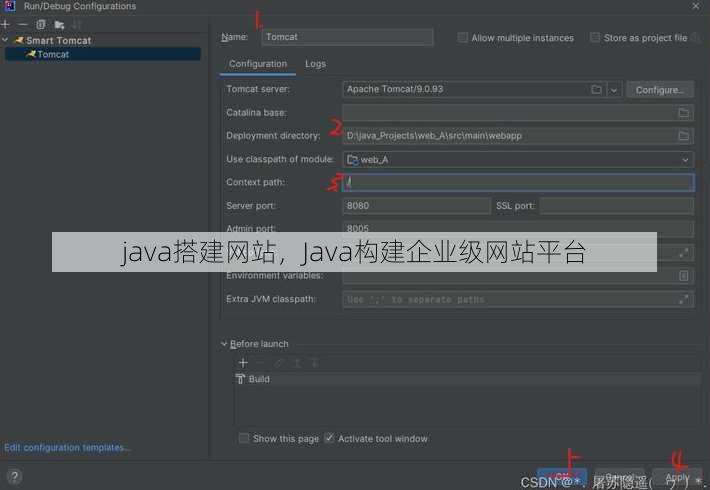Select the Smart Tomcat group
Screen dimensions: 710x490
tap(58, 40)
